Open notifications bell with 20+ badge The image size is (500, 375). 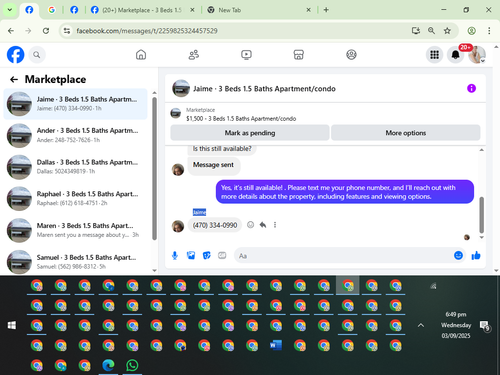[455, 55]
